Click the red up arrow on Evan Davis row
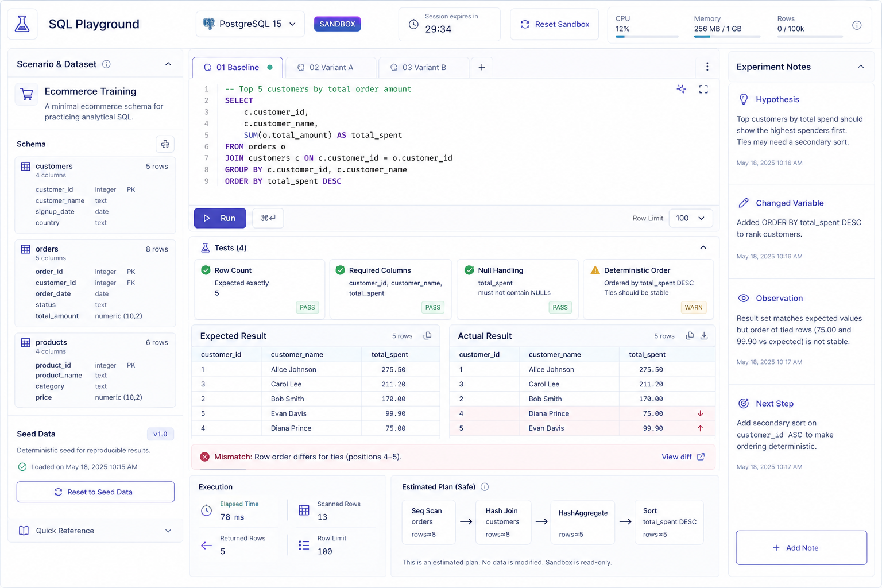 coord(701,428)
